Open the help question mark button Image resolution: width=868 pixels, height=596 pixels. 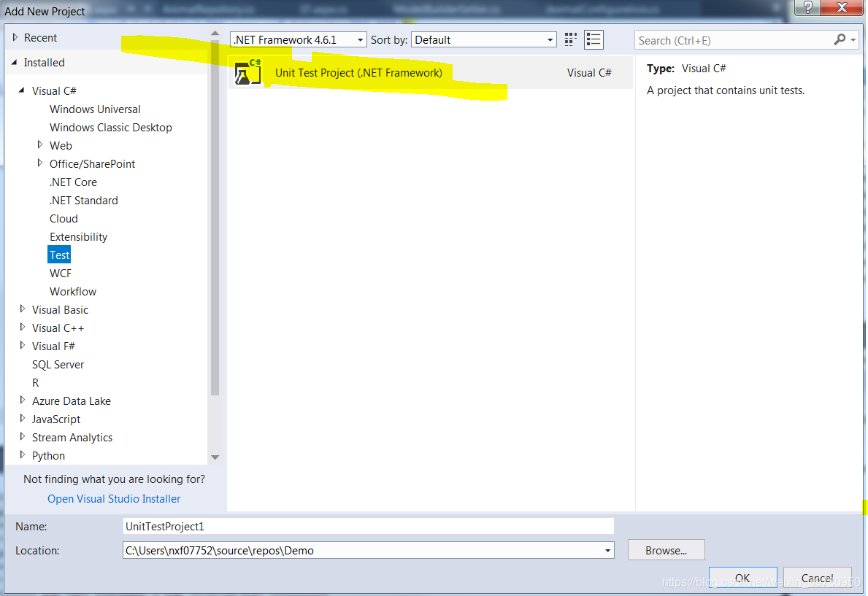coord(807,7)
